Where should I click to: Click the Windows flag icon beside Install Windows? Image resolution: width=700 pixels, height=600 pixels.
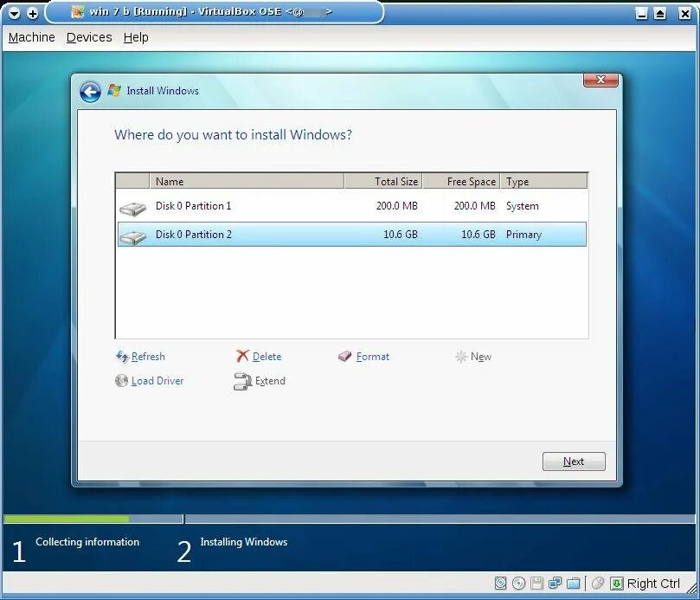(114, 91)
